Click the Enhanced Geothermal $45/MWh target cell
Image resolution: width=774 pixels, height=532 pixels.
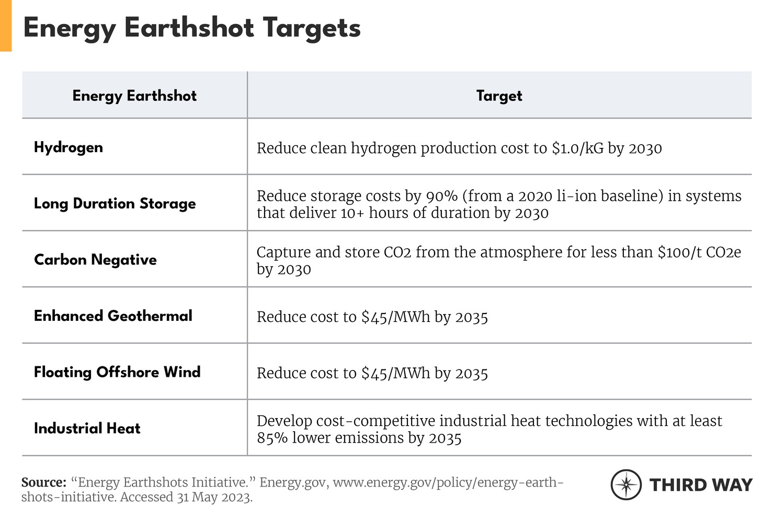pyautogui.click(x=372, y=317)
